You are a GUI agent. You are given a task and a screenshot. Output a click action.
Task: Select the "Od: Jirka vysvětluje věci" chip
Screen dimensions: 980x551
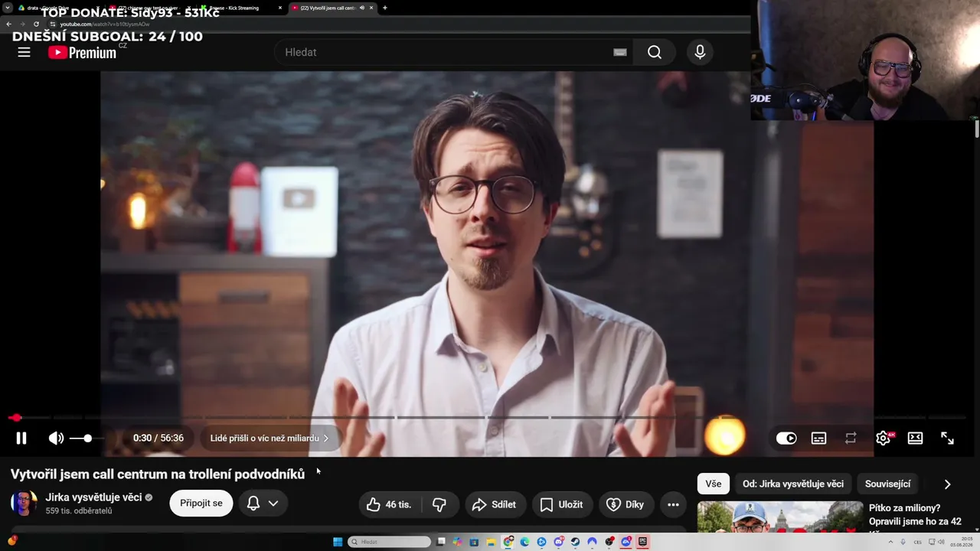click(x=793, y=484)
